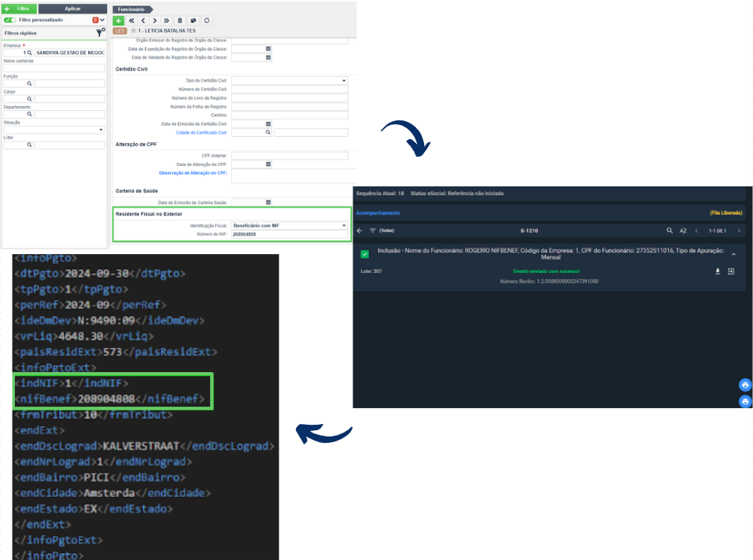Open Departamento lookup magnifier
The width and height of the screenshot is (753, 560).
[x=29, y=114]
